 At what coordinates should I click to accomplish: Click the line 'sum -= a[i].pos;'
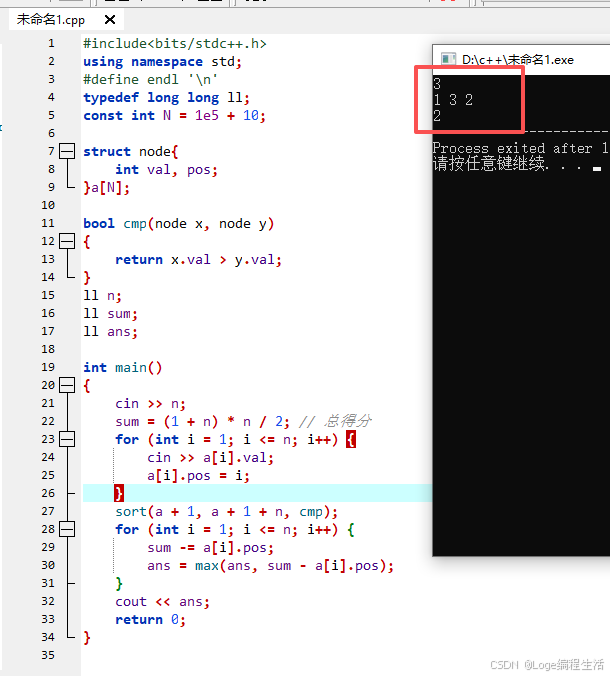click(x=210, y=548)
